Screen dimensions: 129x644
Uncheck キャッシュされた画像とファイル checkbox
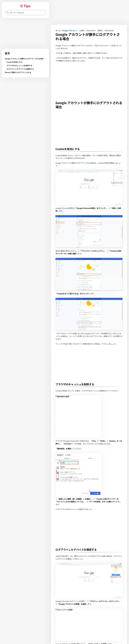click(58, 479)
